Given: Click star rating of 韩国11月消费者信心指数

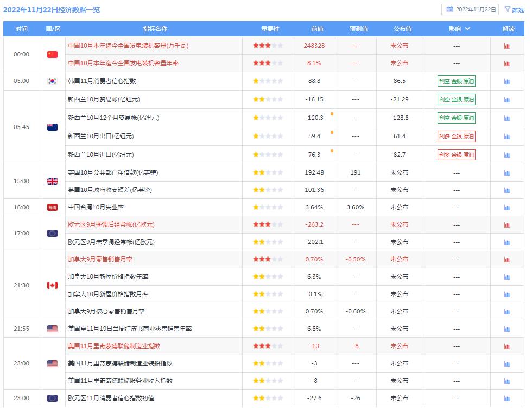Looking at the screenshot, I should tap(268, 81).
